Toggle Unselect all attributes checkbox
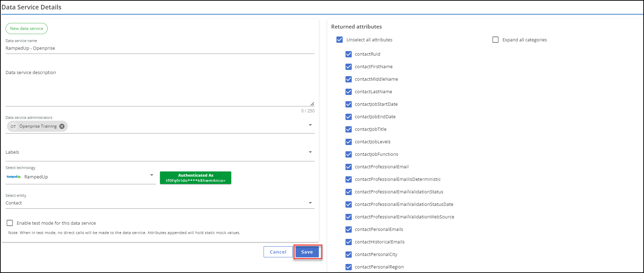Viewport: 644px width, 273px height. pos(339,40)
